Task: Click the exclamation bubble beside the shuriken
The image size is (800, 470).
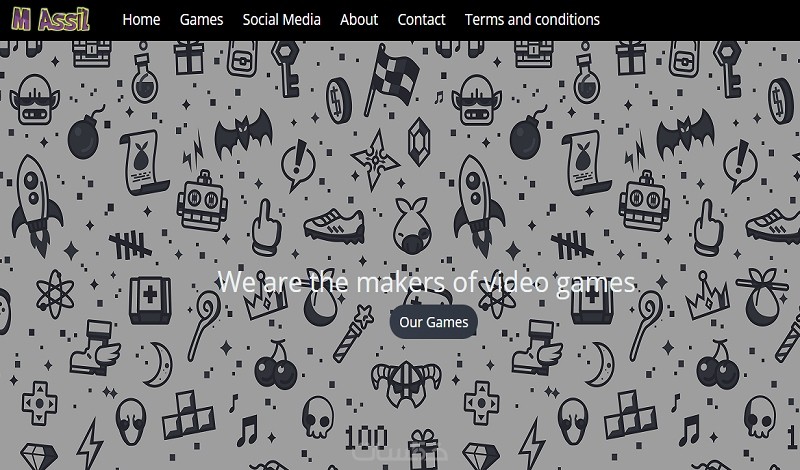Action: pyautogui.click(x=298, y=164)
